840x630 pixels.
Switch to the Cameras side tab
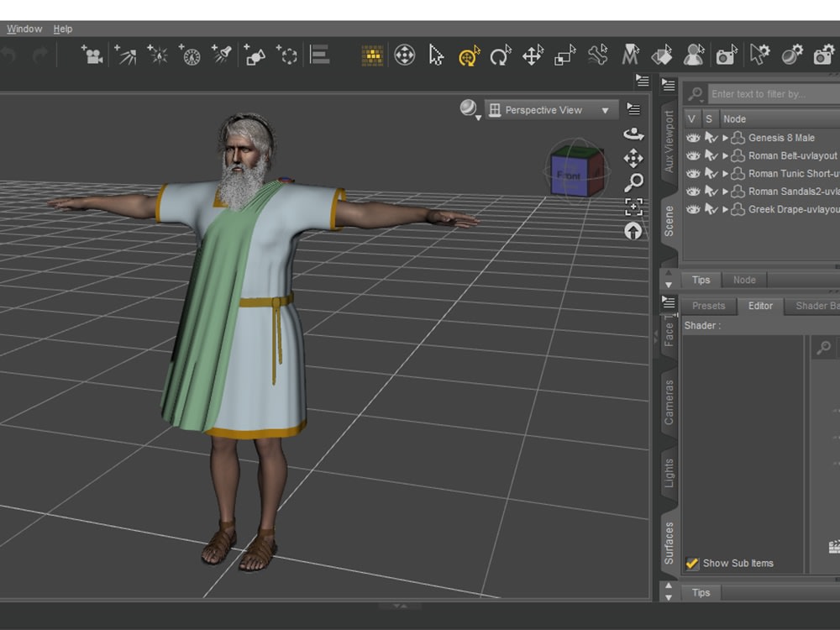[x=669, y=402]
